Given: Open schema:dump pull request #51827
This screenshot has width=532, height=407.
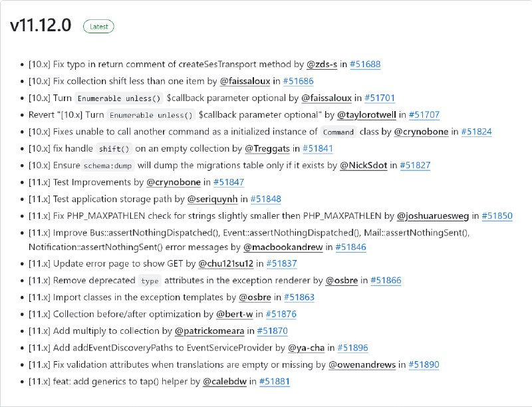Looking at the screenshot, I should [x=415, y=165].
